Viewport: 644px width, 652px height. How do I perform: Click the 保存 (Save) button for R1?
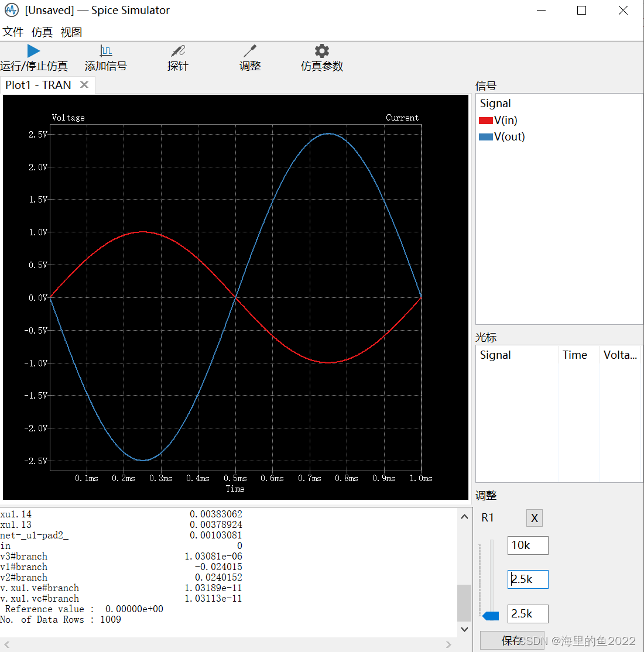pyautogui.click(x=512, y=640)
